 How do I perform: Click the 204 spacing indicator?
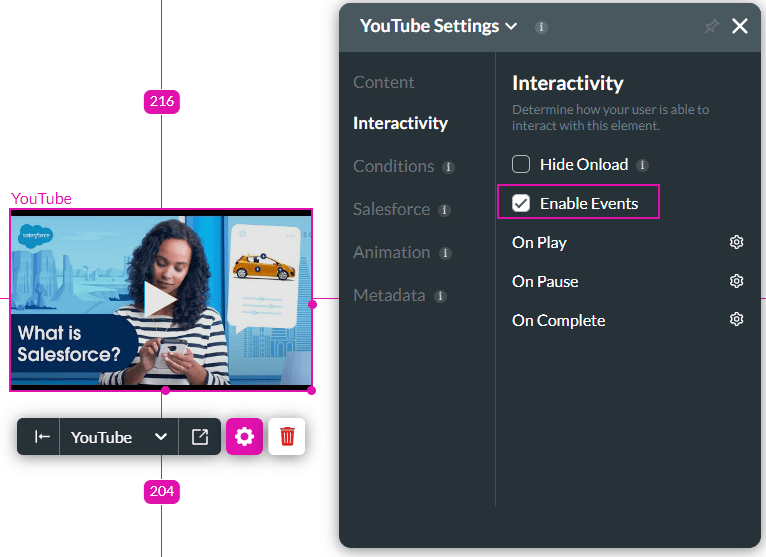point(162,492)
